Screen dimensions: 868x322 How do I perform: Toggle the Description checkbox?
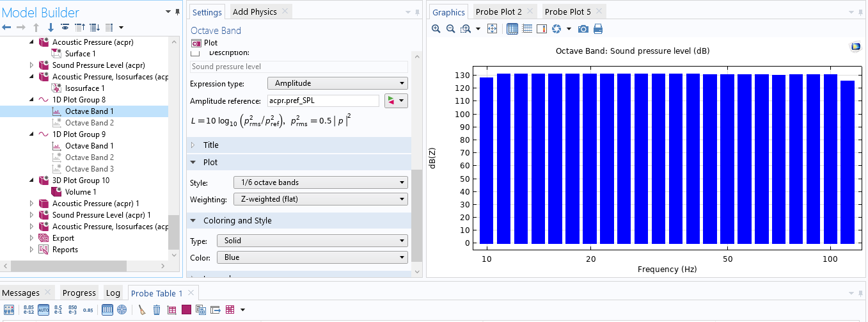[x=195, y=52]
